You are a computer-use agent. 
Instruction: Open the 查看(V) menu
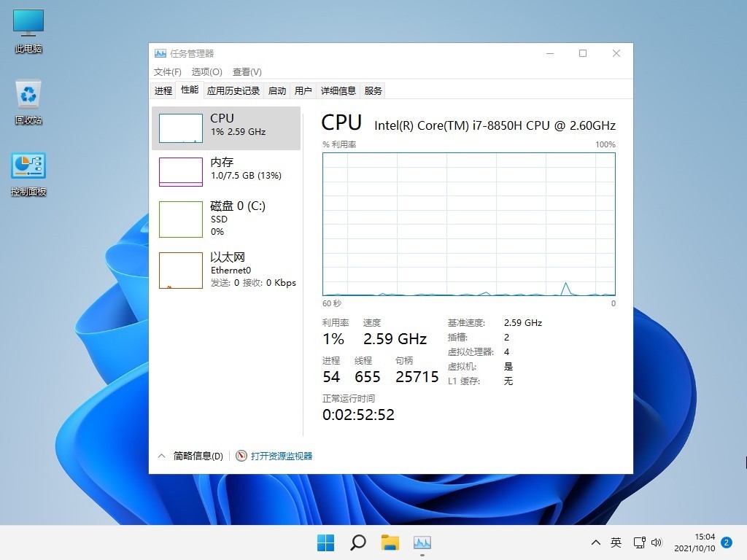[247, 71]
